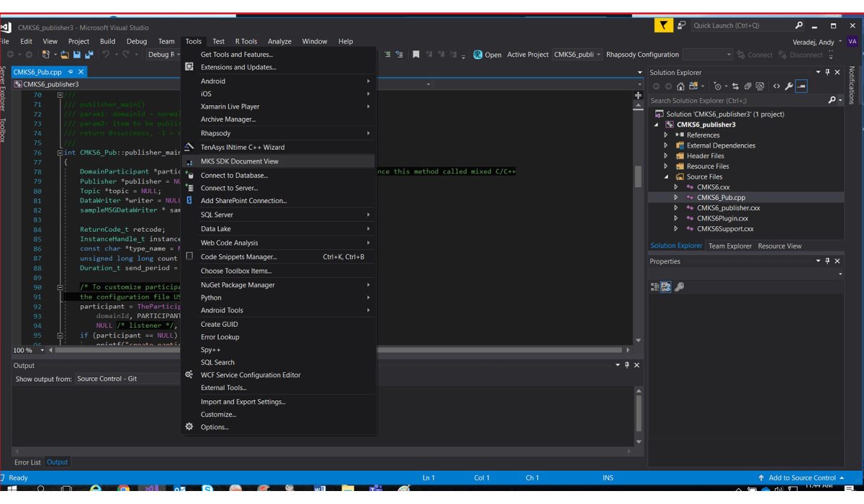Expand the Header Files folder node
The image size is (864, 504).
(x=666, y=156)
